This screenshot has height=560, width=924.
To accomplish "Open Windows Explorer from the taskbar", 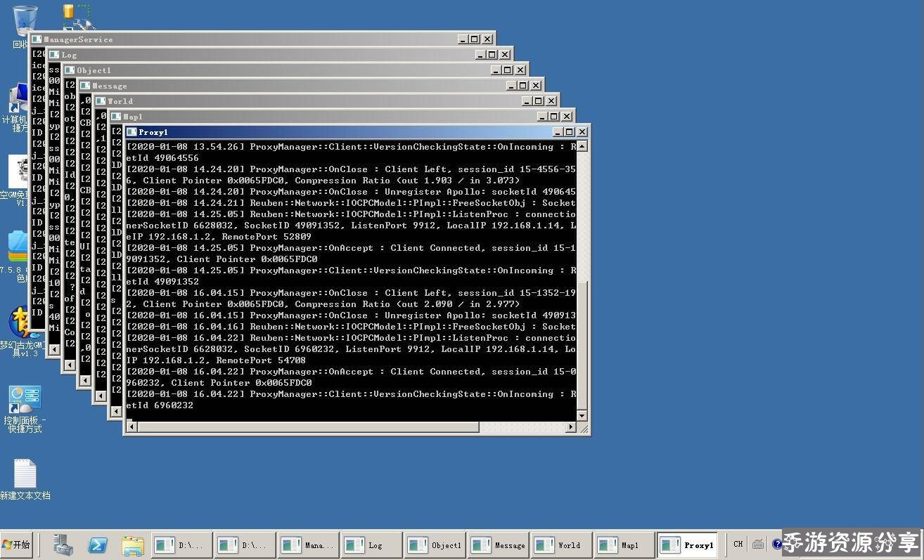I will (x=132, y=545).
